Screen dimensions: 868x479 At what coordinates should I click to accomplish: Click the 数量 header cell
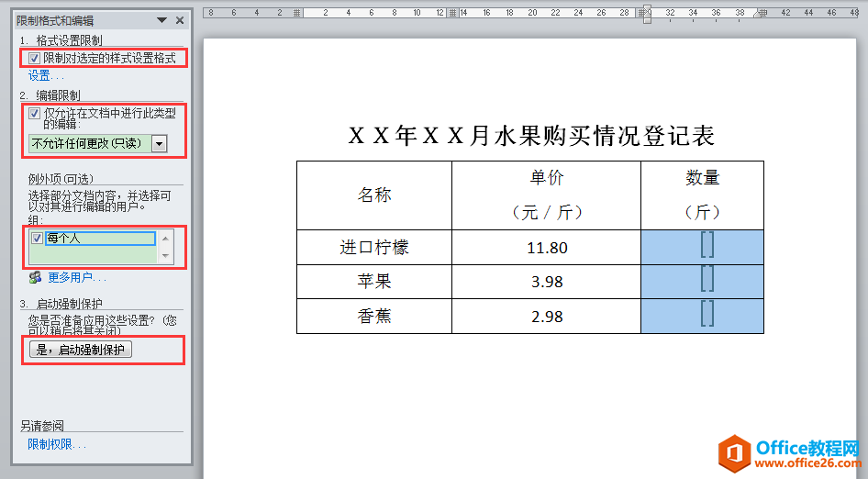(703, 195)
